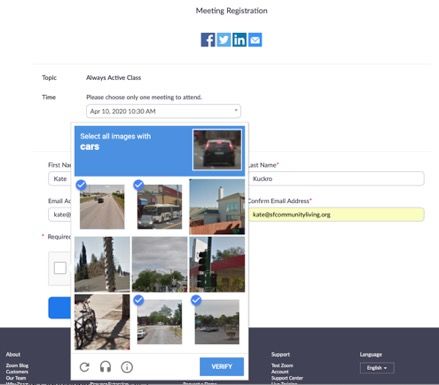439x385 pixels.
Task: Edit the Last Name field containing Kuckro
Action: pyautogui.click(x=336, y=179)
